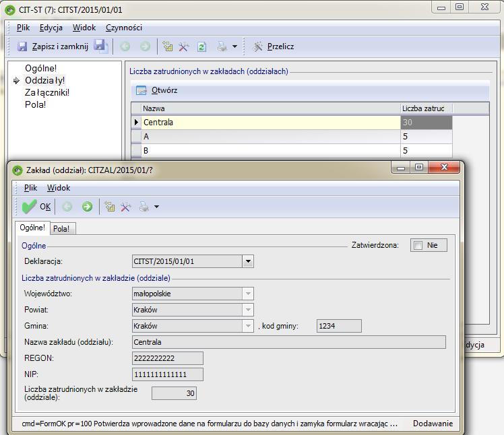This screenshot has width=504, height=435.
Task: Click the grayed back arrow in Zakład window
Action: pyautogui.click(x=67, y=207)
